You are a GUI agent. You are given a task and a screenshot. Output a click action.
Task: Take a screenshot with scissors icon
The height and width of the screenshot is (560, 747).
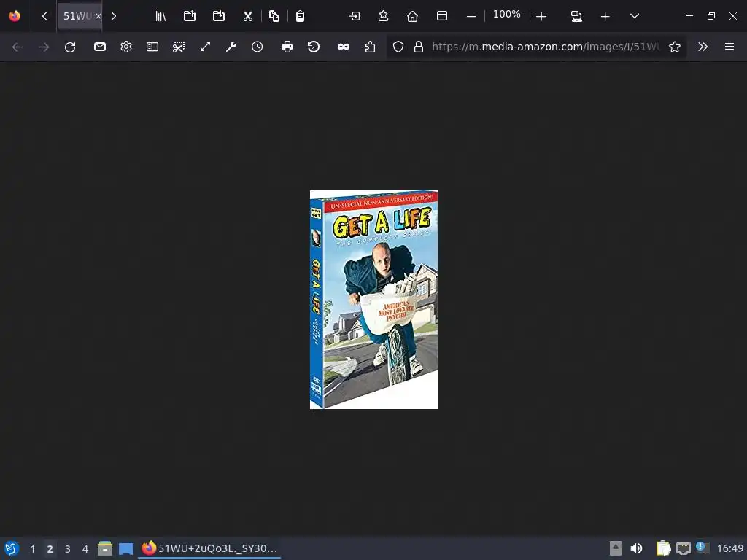tap(179, 47)
